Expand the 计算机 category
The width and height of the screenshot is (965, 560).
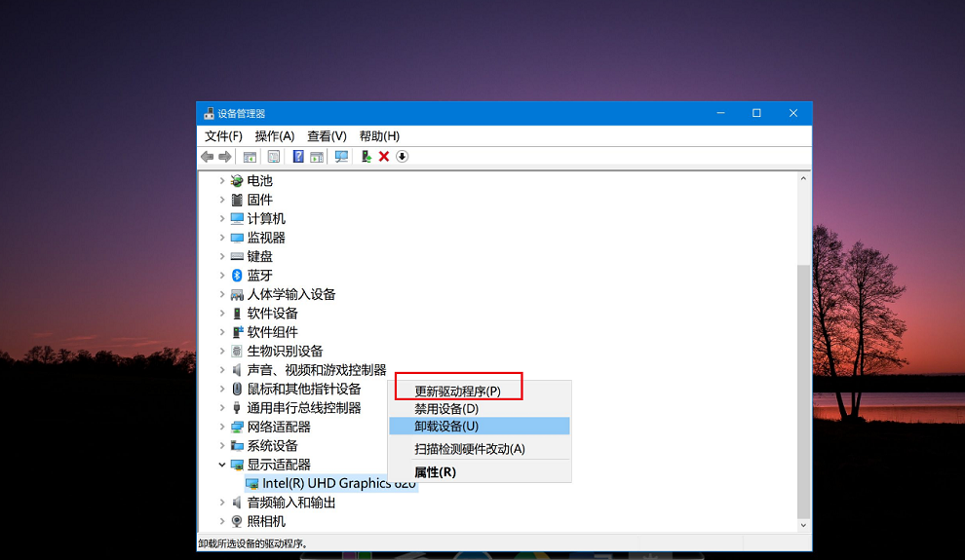pyautogui.click(x=222, y=218)
